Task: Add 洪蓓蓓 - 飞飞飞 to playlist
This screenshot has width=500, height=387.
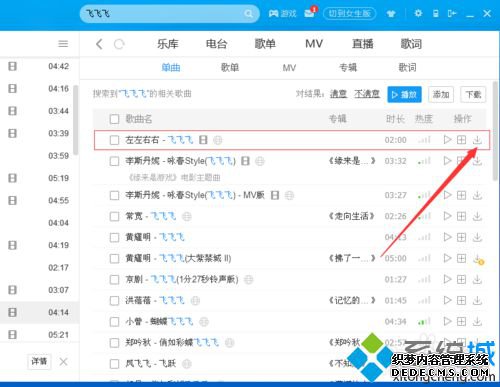Action: pyautogui.click(x=461, y=300)
